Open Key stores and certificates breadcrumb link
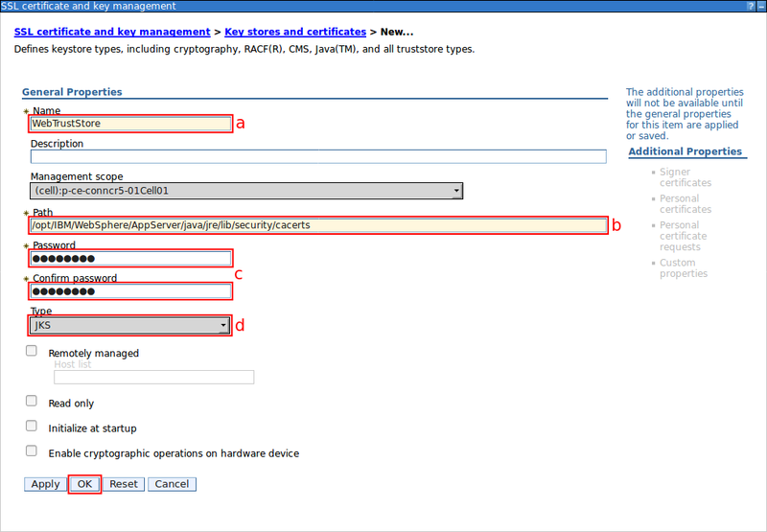This screenshot has height=532, width=767. [x=295, y=32]
